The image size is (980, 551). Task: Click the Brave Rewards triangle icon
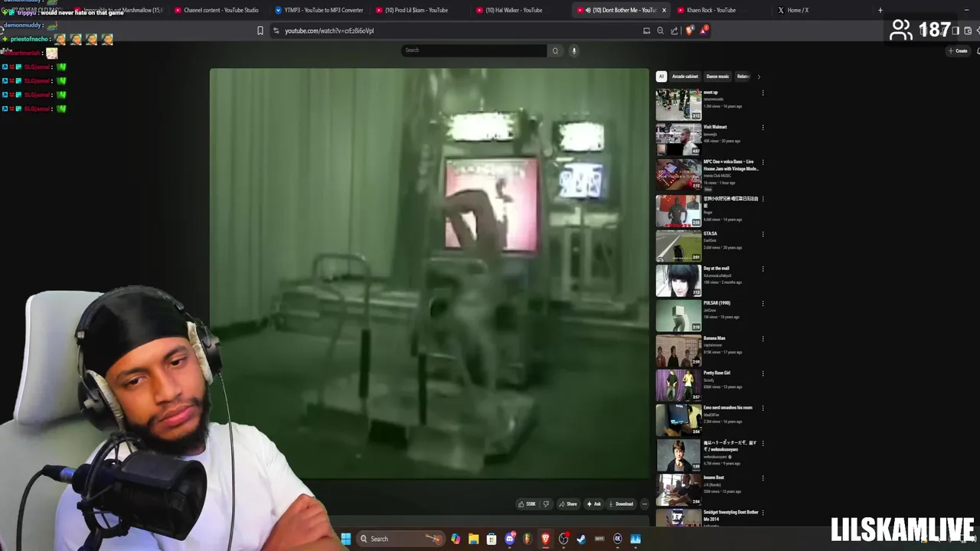(x=704, y=31)
